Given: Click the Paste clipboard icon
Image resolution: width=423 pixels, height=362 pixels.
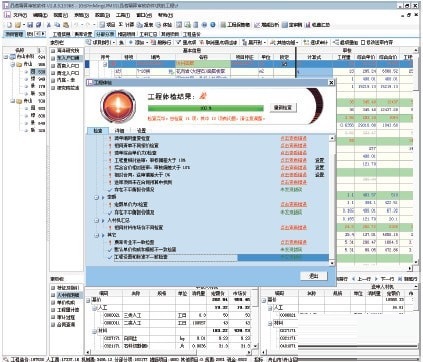Looking at the screenshot, I should [65, 25].
